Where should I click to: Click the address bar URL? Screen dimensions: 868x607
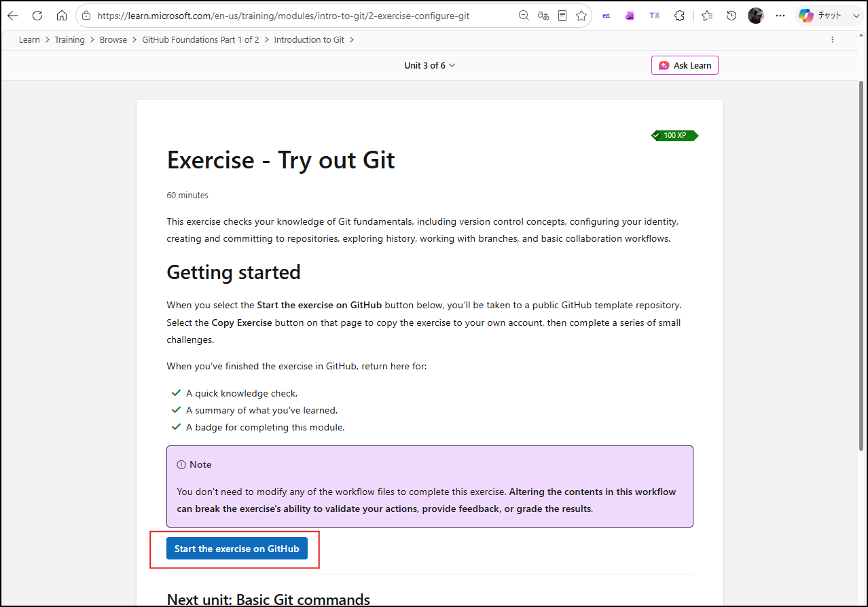point(283,16)
